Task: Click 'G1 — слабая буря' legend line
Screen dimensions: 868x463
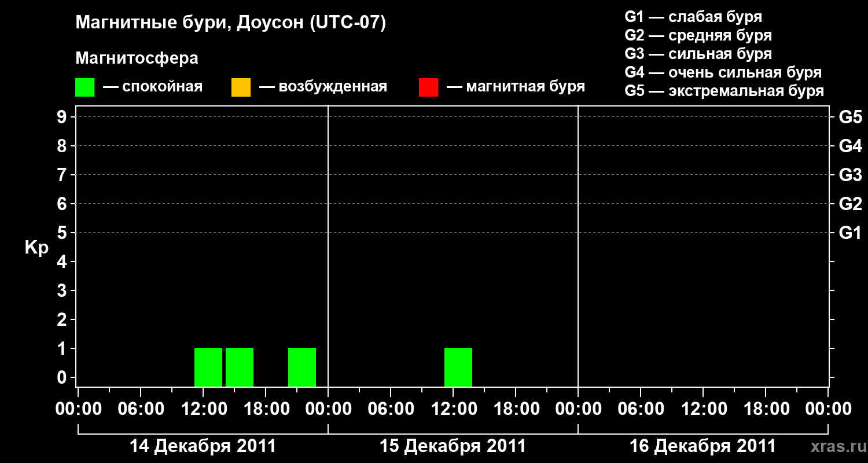Action: point(693,17)
